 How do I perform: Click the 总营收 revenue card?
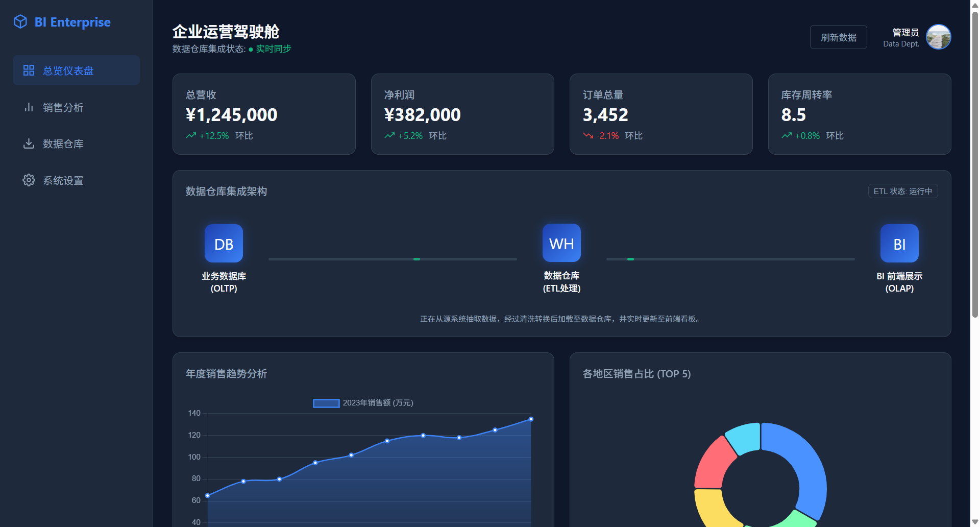pyautogui.click(x=264, y=114)
